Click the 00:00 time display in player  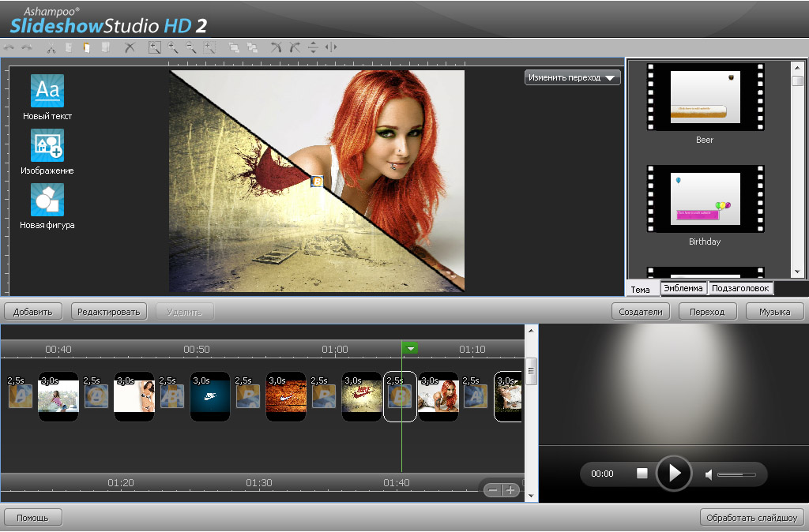coord(602,474)
